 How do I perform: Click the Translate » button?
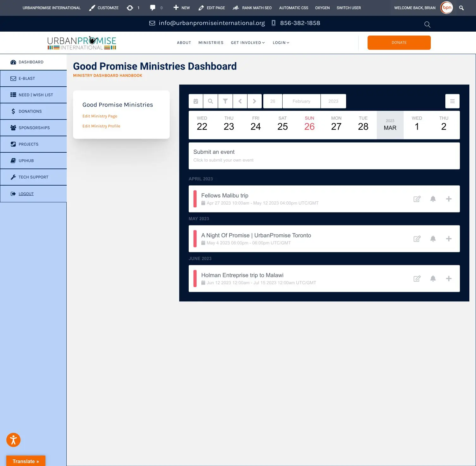(26, 461)
